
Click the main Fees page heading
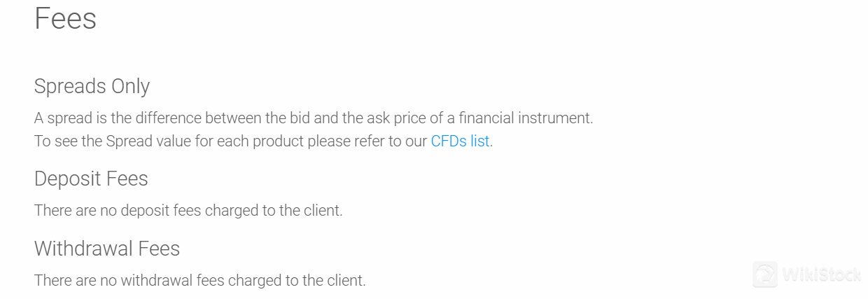(65, 19)
